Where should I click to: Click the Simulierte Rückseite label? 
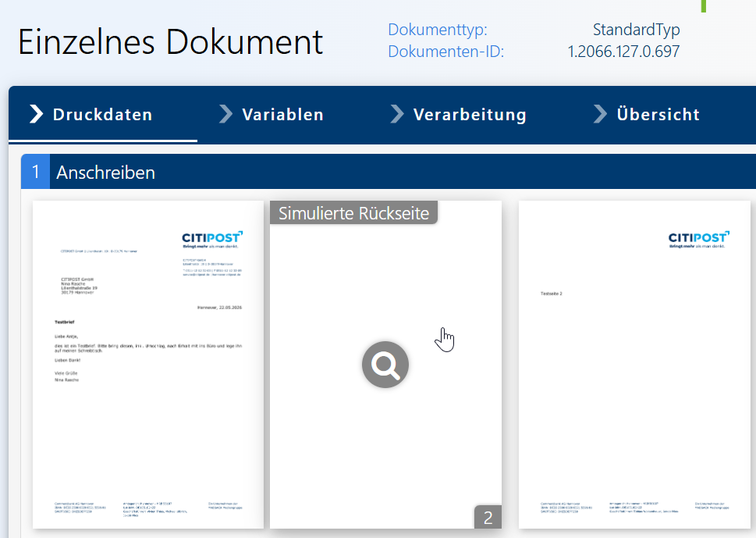click(353, 213)
